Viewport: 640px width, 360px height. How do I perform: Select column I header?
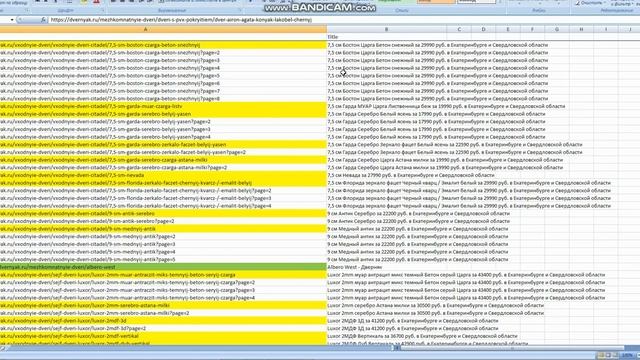(606, 29)
